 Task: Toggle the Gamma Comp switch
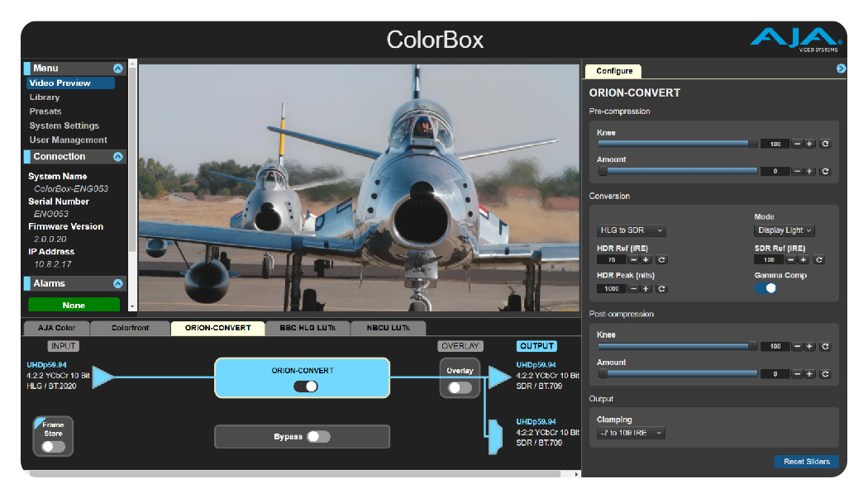(765, 288)
